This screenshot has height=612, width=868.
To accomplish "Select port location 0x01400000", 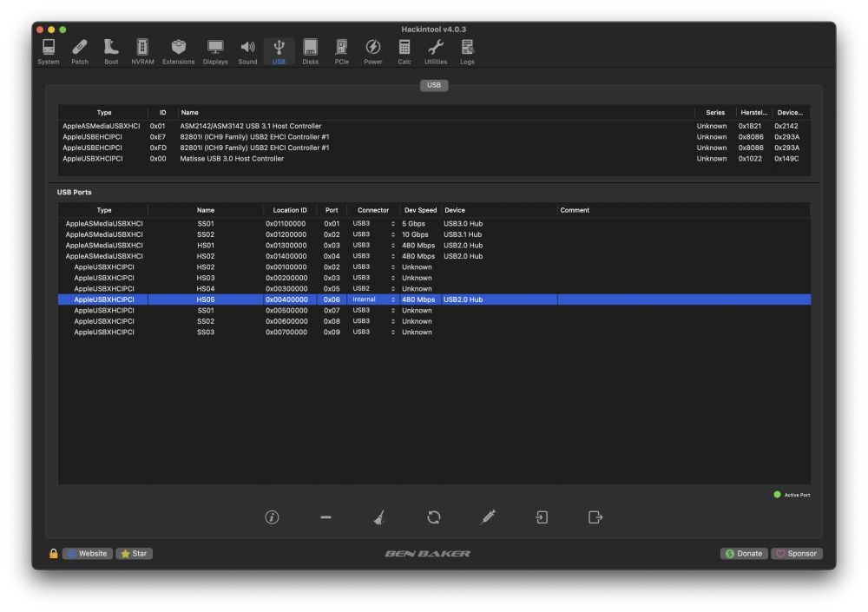I will point(286,256).
